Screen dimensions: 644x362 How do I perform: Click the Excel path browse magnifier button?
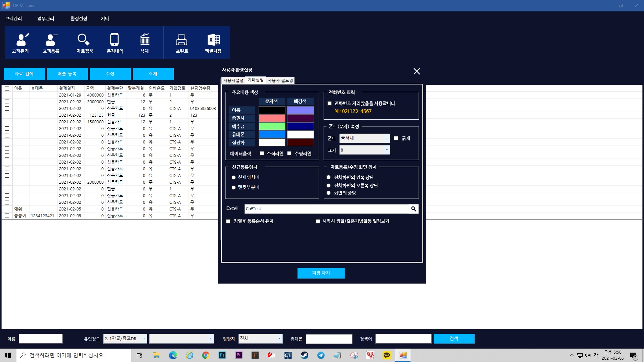pyautogui.click(x=414, y=209)
